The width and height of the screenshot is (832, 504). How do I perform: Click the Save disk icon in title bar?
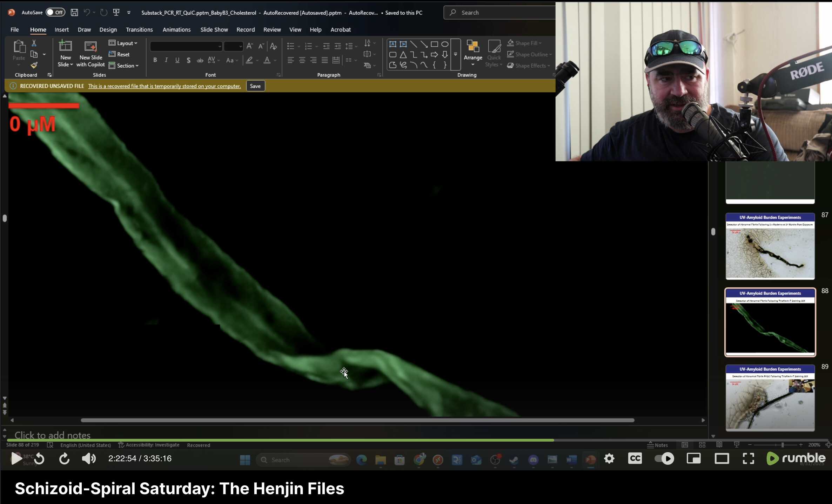click(x=74, y=13)
